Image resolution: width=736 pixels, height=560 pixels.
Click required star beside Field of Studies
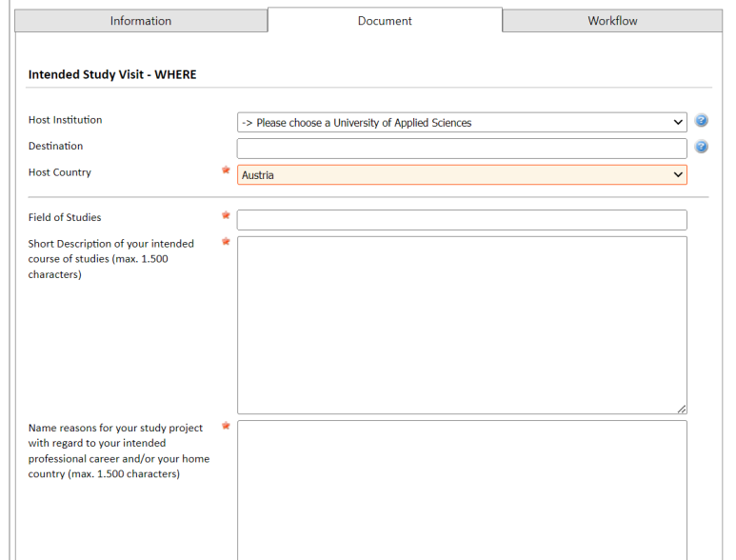coord(226,215)
